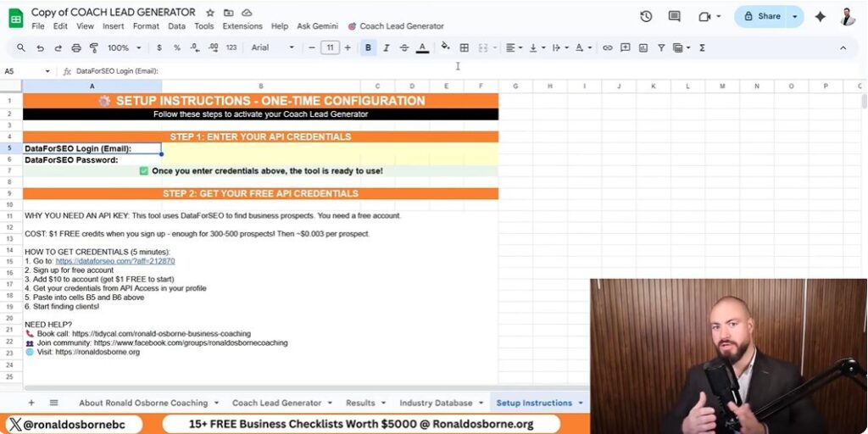Insert a comment

[625, 47]
